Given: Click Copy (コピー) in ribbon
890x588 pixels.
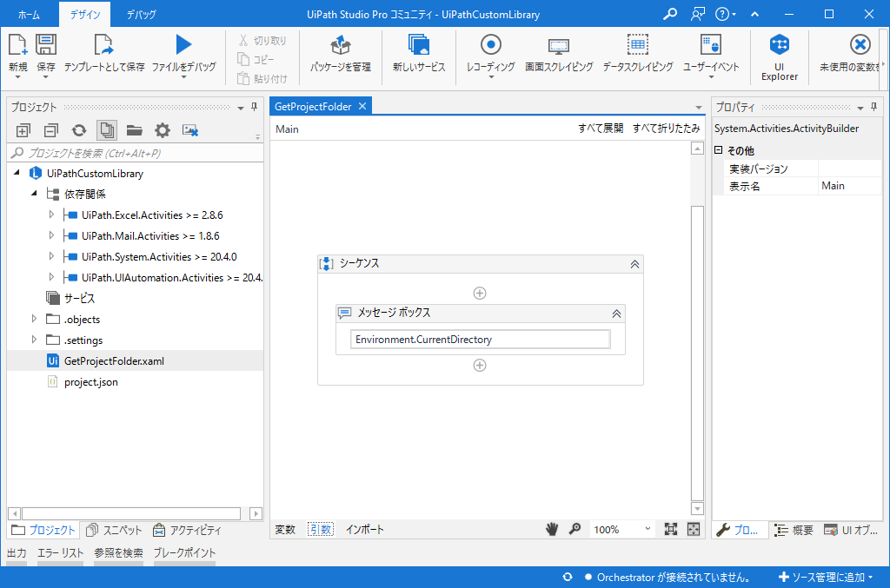Looking at the screenshot, I should coord(256,60).
